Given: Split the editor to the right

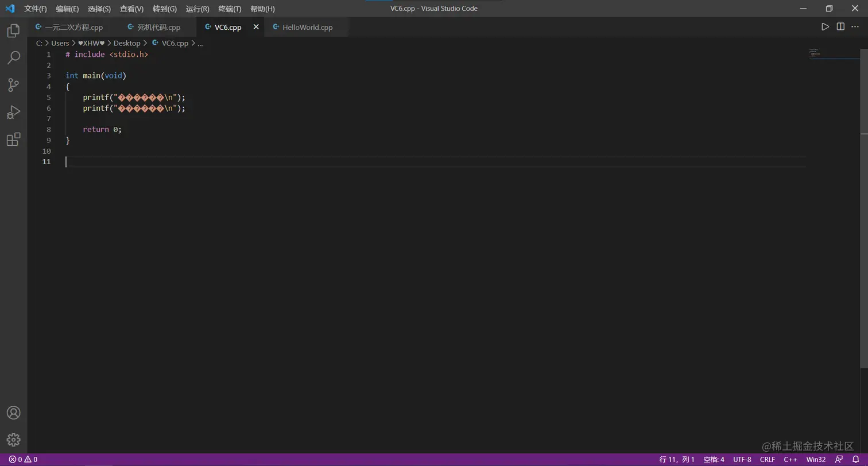Looking at the screenshot, I should coord(840,27).
